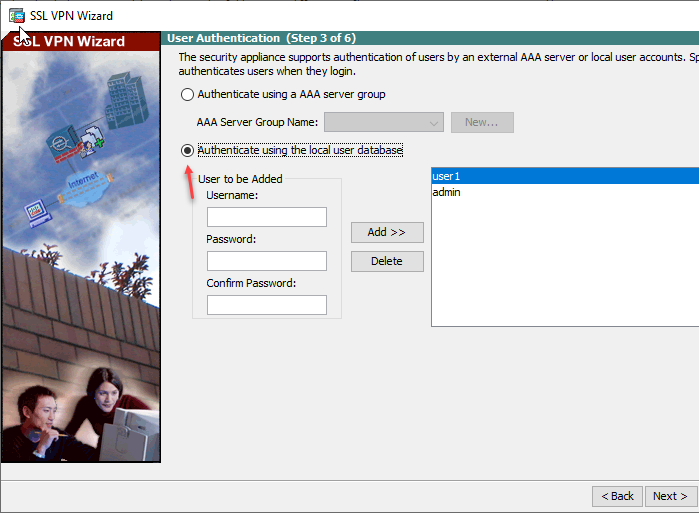The width and height of the screenshot is (699, 513).
Task: Click the small computer monitor icon in sidebar
Action: 37,211
